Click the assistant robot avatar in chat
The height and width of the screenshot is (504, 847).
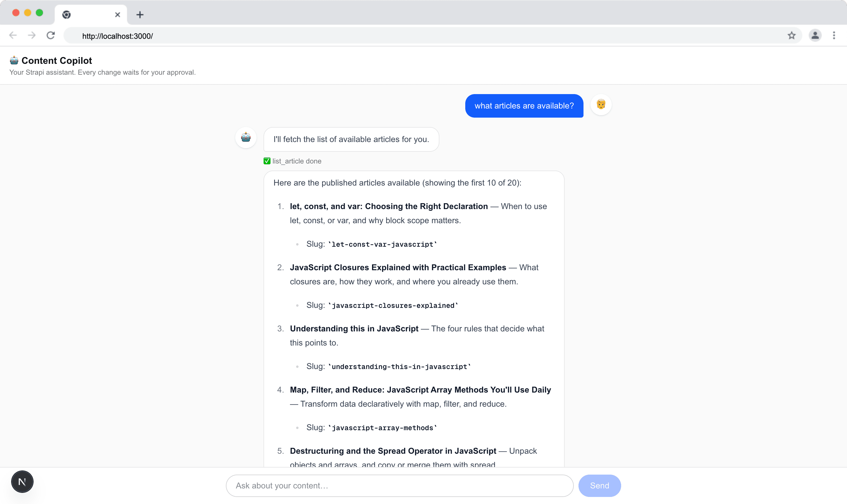(x=246, y=138)
